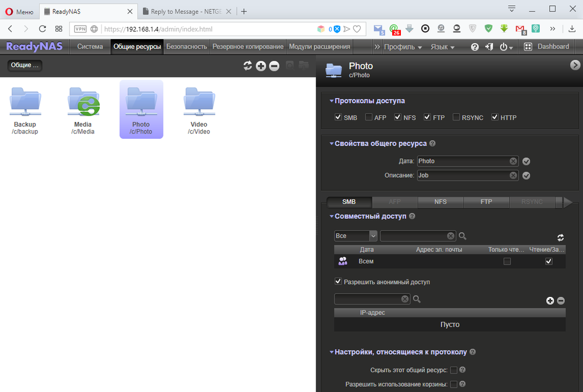The height and width of the screenshot is (392, 583).
Task: Remove share using the minus icon
Action: 274,66
